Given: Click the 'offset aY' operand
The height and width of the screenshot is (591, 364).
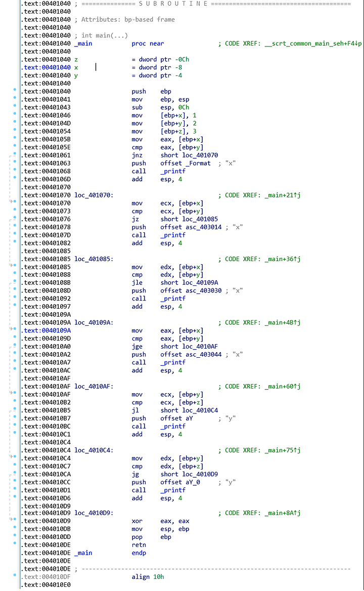Looking at the screenshot, I should click(x=176, y=418).
